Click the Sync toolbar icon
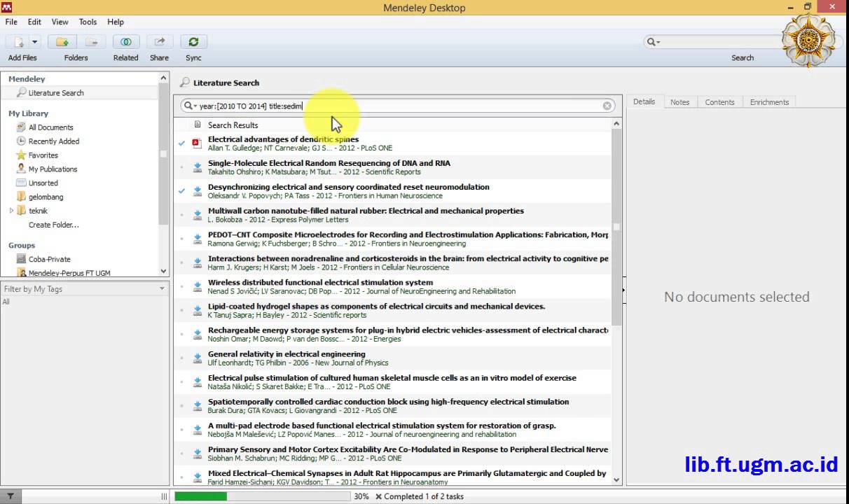Screen dimensions: 849x504 coord(193,42)
